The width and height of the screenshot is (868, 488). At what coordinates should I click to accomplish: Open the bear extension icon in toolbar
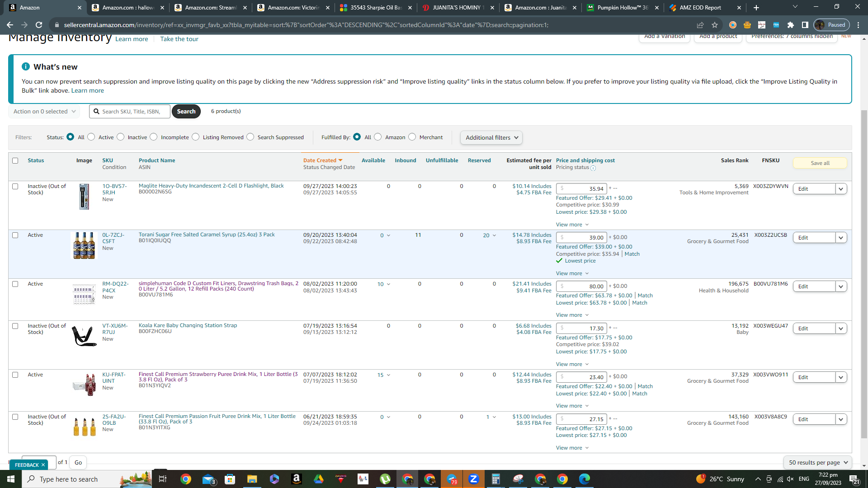(747, 25)
